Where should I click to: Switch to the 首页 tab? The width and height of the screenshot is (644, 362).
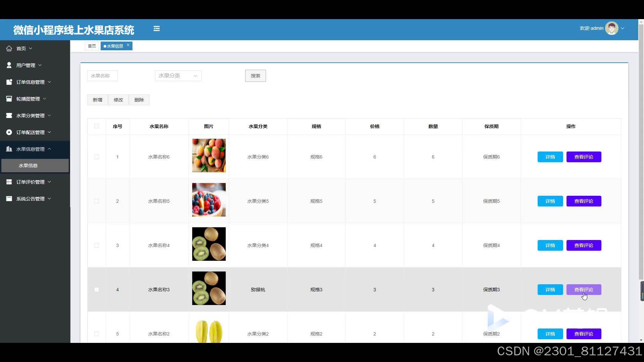(92, 46)
